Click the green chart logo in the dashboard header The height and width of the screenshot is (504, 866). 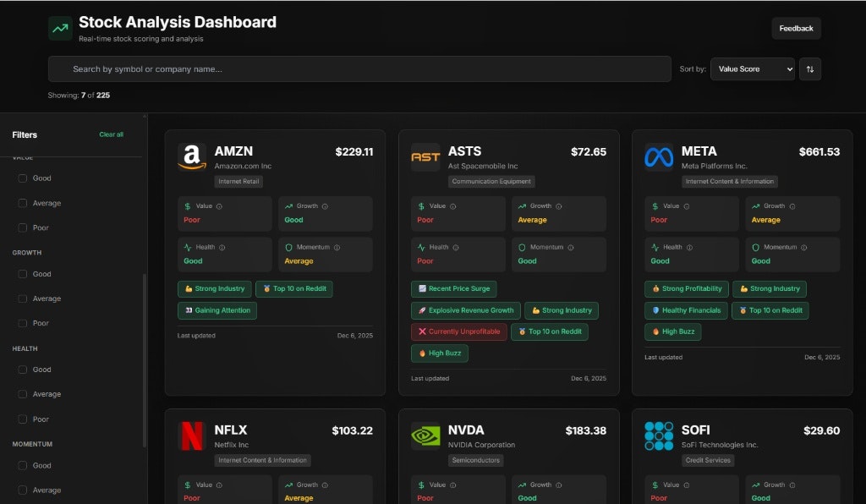(59, 28)
